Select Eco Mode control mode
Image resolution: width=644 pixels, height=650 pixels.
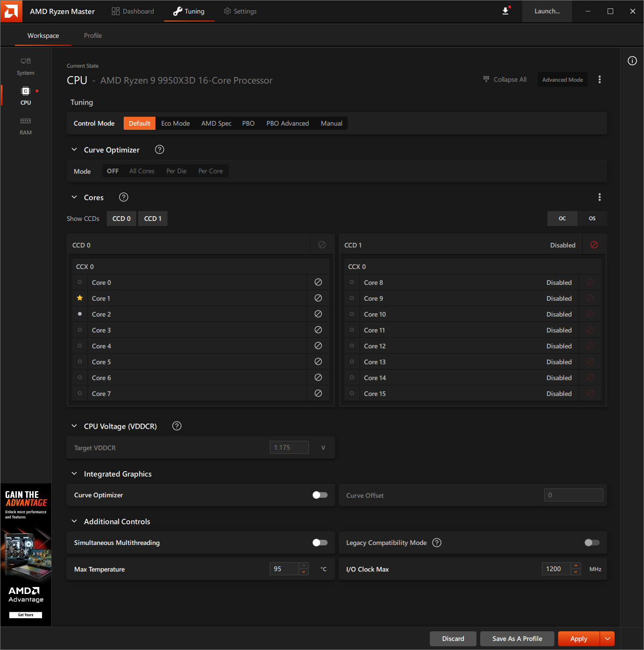[175, 123]
